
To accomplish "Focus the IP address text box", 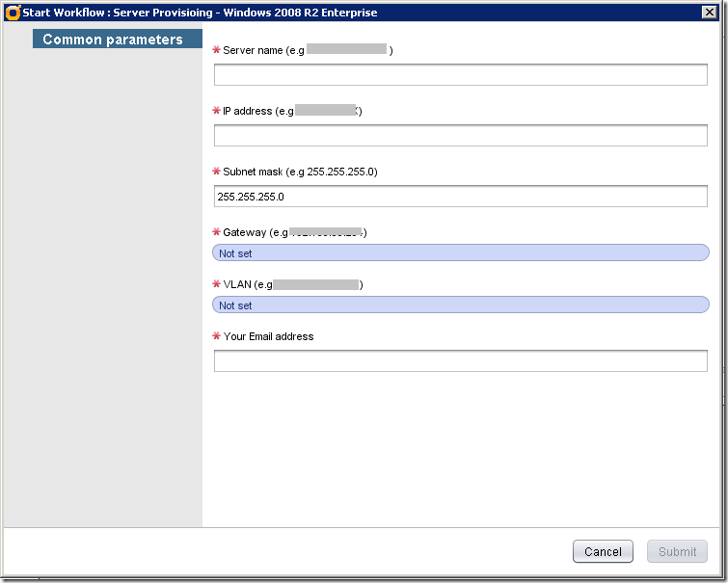I will 460,136.
